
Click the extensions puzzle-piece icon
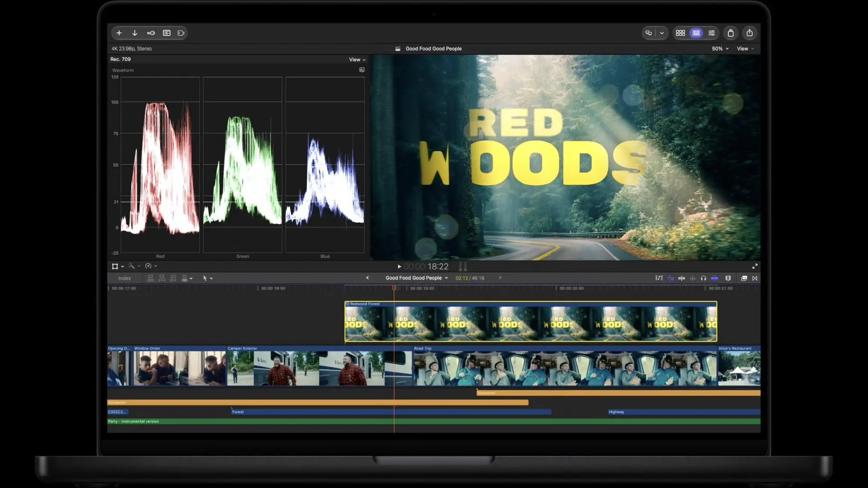coord(181,33)
